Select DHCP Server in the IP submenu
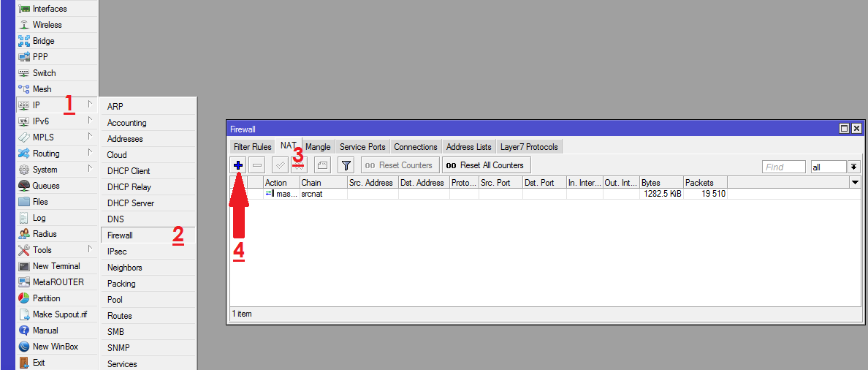The width and height of the screenshot is (868, 370). click(130, 203)
